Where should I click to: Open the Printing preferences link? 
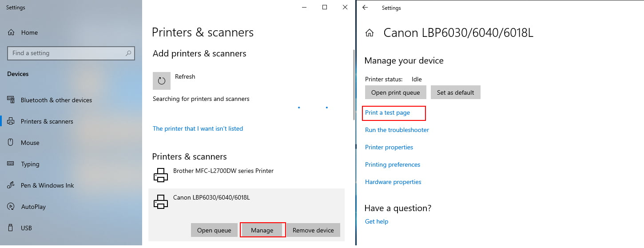393,164
